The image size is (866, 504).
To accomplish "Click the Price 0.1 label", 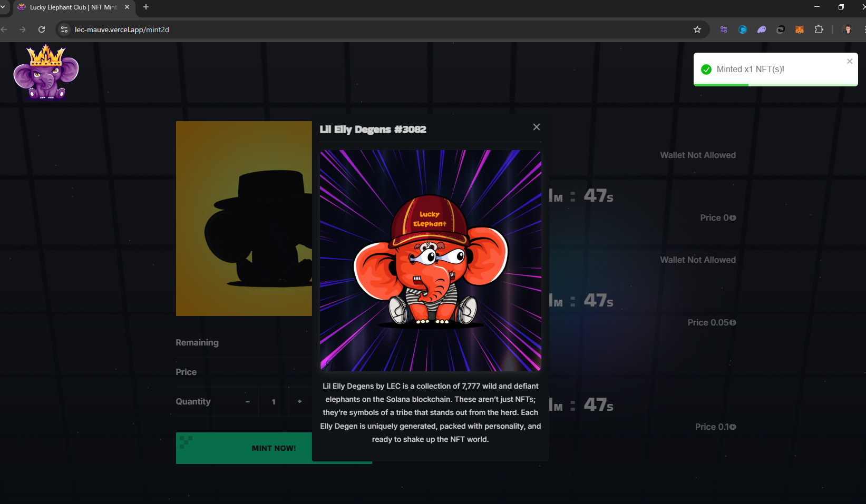I will (x=715, y=427).
